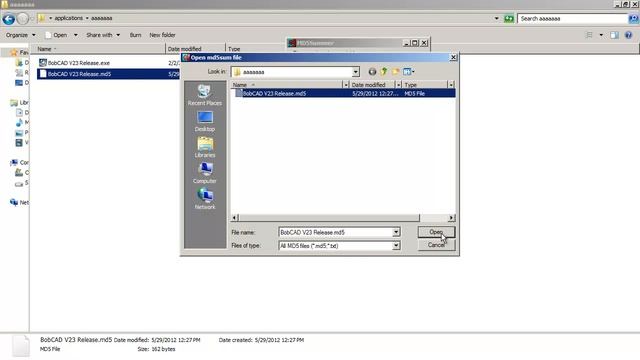Expand the File name dropdown arrow

point(396,232)
